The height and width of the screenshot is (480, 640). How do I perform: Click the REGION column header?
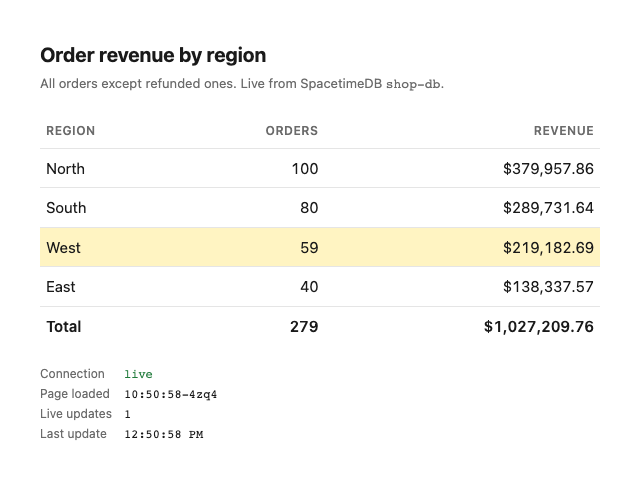tap(71, 131)
